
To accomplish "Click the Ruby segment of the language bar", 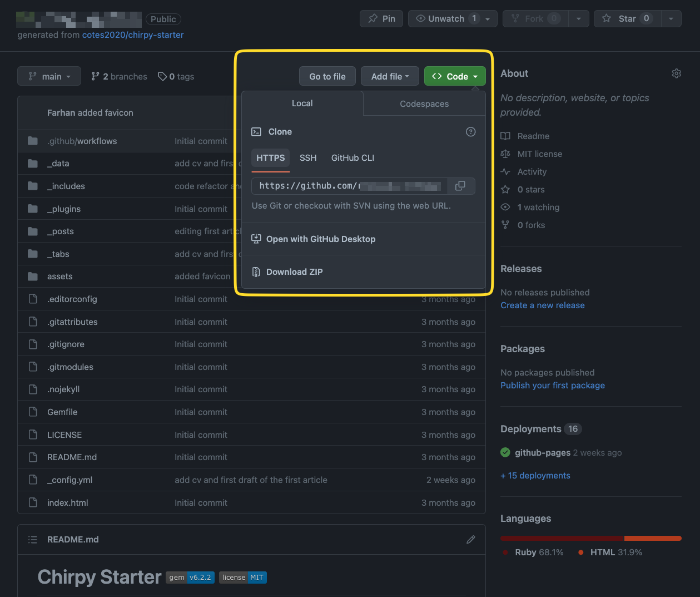I will [562, 538].
